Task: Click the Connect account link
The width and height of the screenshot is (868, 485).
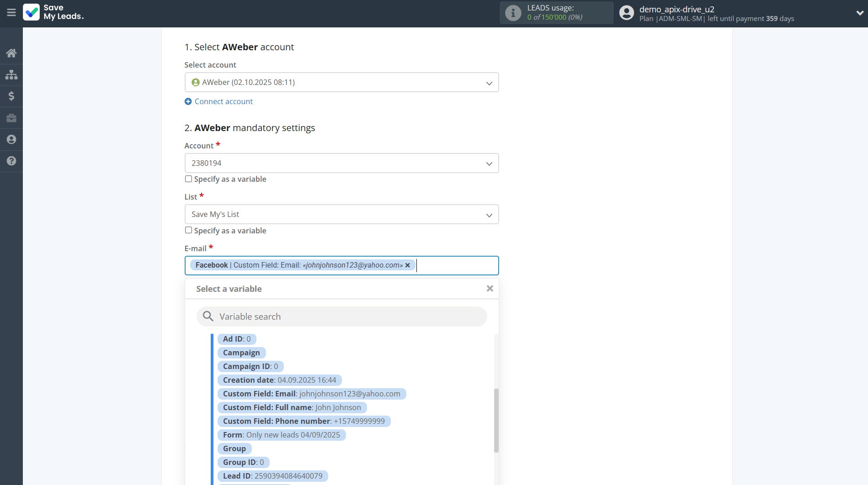Action: (x=224, y=101)
